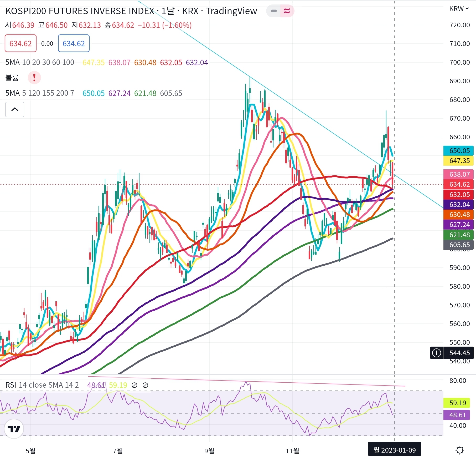This screenshot has height=456, width=476.
Task: Click the cyan 650.05 price axis label
Action: [x=458, y=151]
